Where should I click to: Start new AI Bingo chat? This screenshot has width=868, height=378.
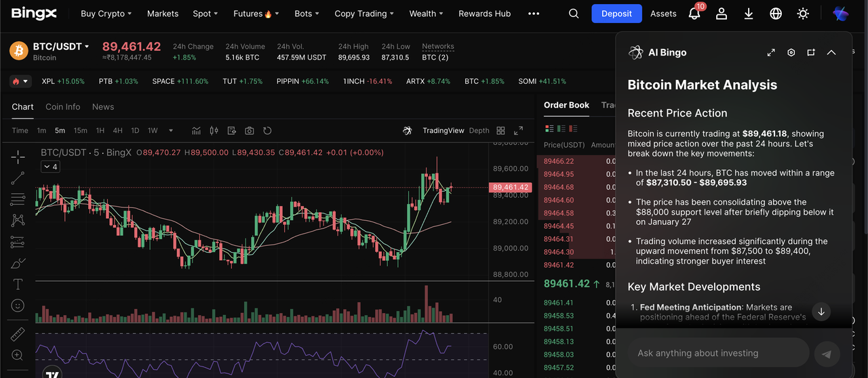811,52
